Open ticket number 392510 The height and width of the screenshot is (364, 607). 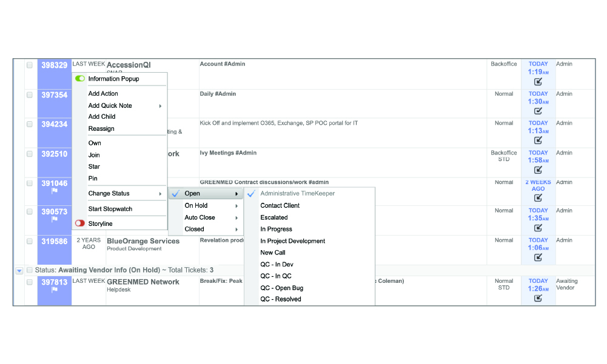pyautogui.click(x=54, y=154)
